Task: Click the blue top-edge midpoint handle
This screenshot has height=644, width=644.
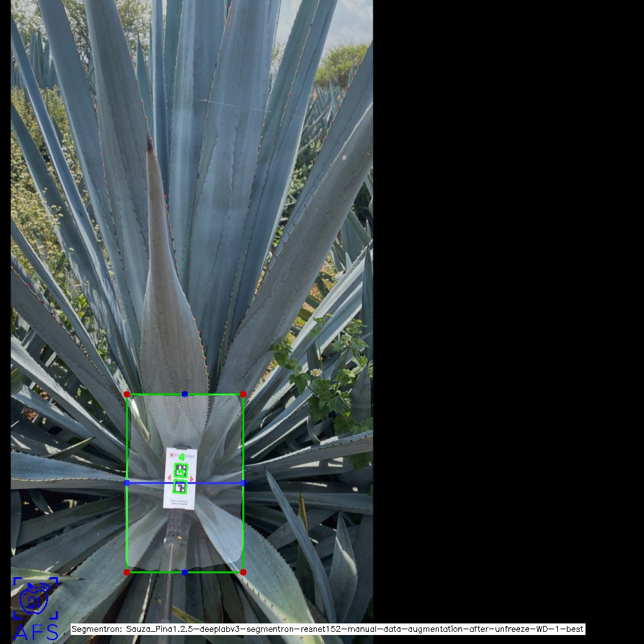Action: pos(185,394)
